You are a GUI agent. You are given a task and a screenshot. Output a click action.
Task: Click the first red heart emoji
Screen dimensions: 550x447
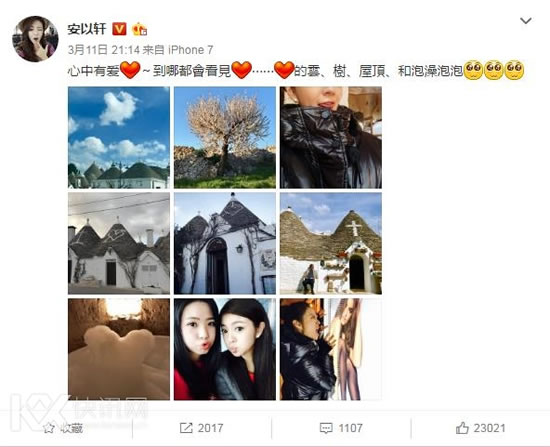click(130, 70)
